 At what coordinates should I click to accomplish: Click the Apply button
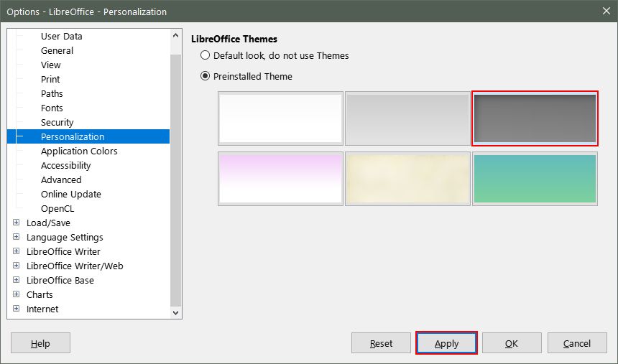click(x=446, y=343)
